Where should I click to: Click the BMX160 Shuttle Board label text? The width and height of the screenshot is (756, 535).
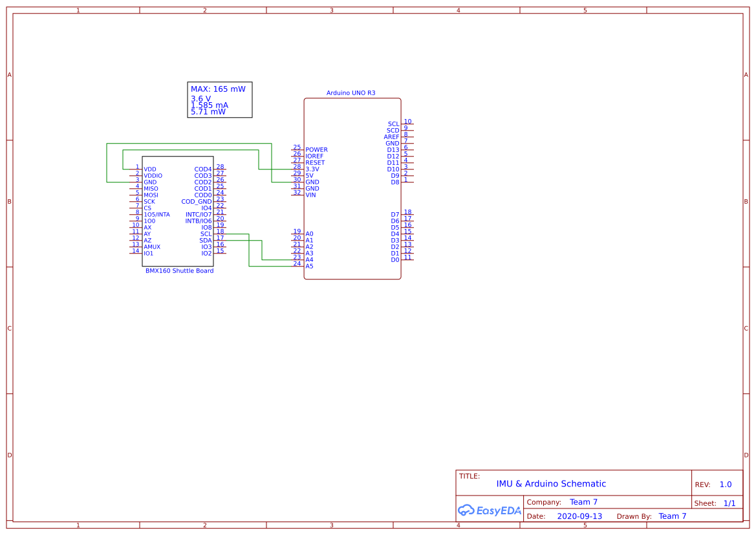pos(178,271)
